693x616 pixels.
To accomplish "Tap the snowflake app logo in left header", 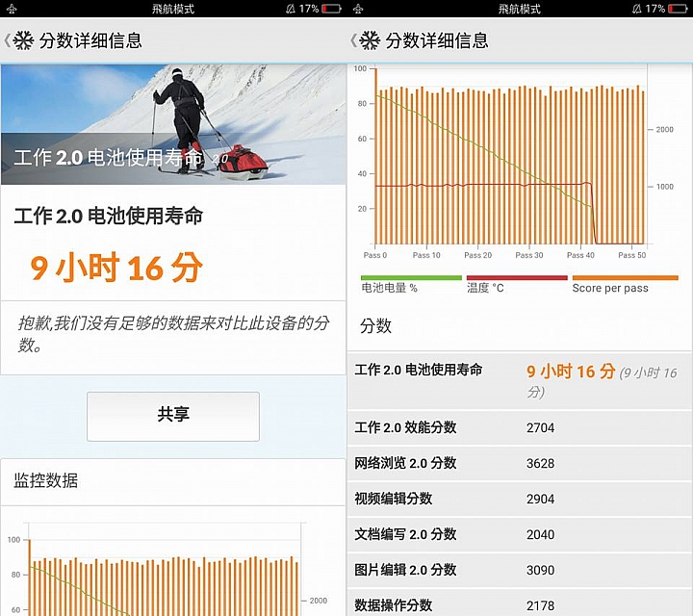I will 23,40.
